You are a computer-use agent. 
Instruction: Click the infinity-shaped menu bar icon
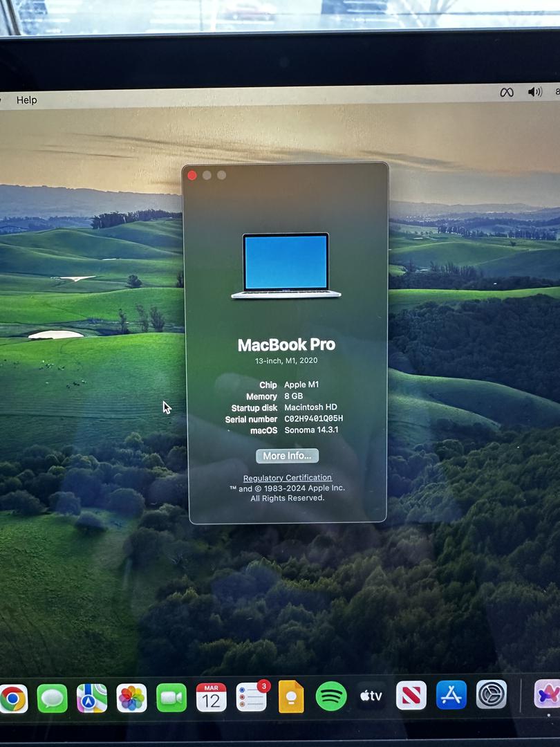tap(507, 93)
